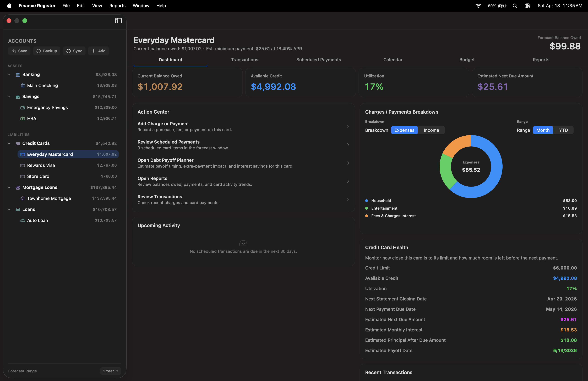The width and height of the screenshot is (588, 381).
Task: Collapse the Credit Cards group
Action: pyautogui.click(x=9, y=143)
